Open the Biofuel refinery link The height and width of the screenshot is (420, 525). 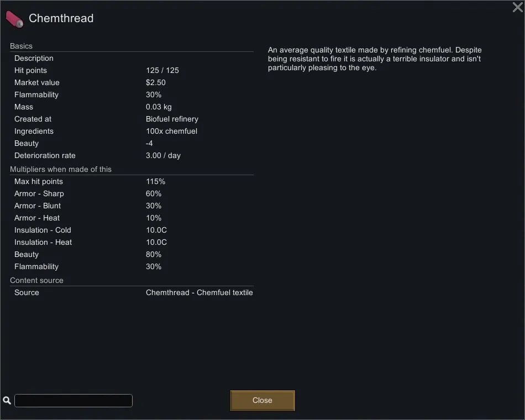tap(172, 119)
